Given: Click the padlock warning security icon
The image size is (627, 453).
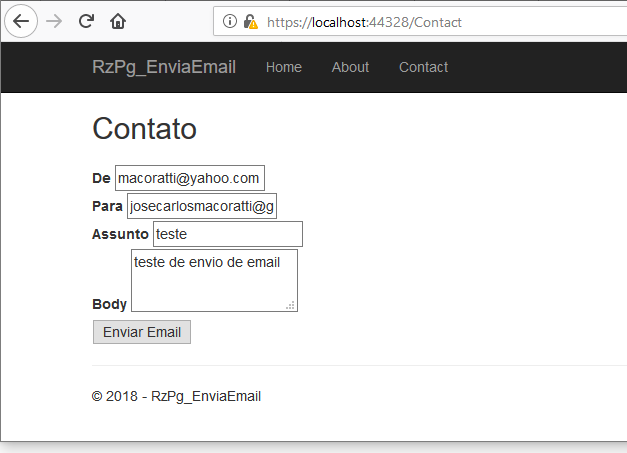Looking at the screenshot, I should 250,22.
